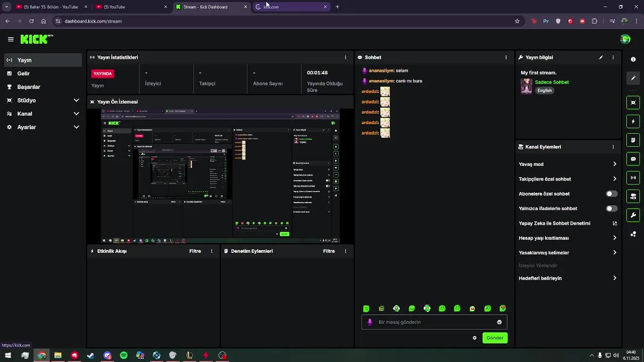Open the Sohbet panel options menu
Viewport: 644px width, 362px height.
(x=506, y=57)
